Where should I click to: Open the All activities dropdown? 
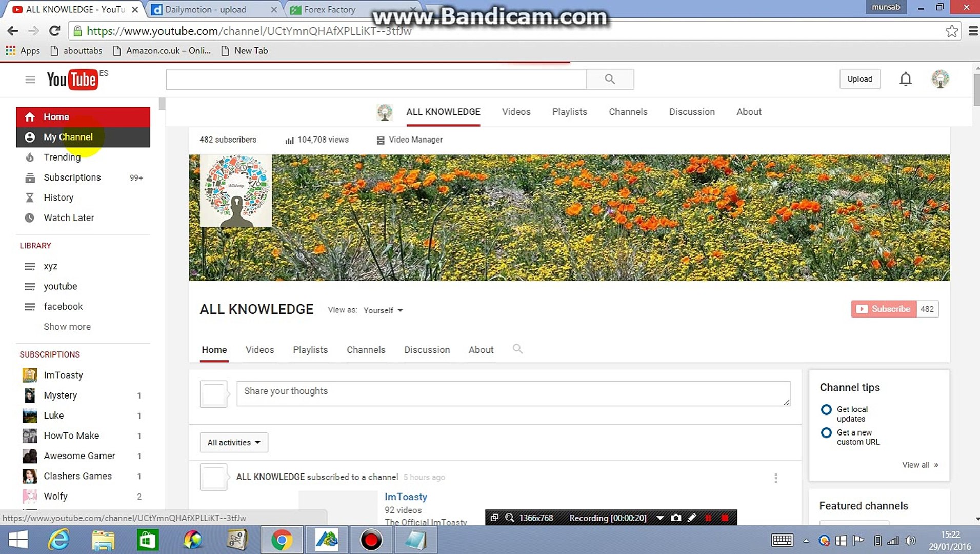point(234,442)
